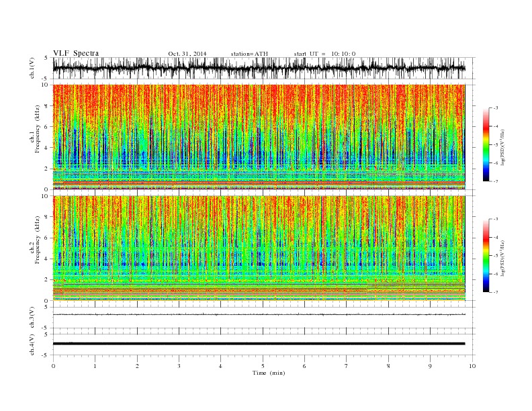Screen dimensions: 532x411
Task: Click inside the ch.1 spectrogram plot
Action: click(x=259, y=137)
